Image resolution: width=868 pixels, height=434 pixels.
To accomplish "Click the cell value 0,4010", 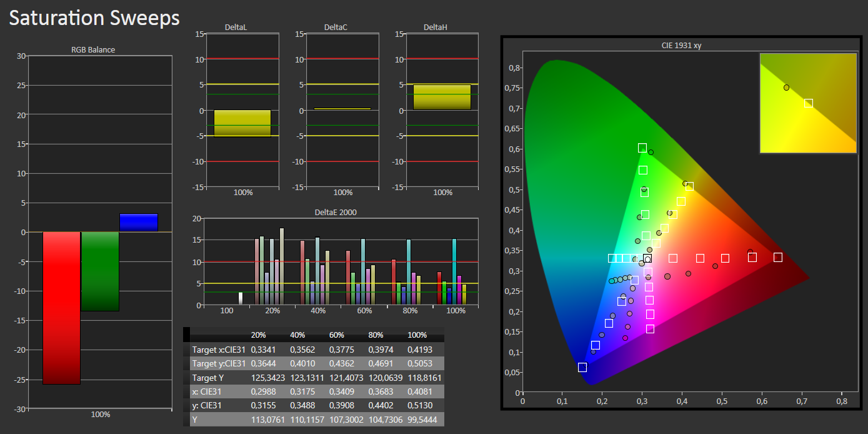I will [x=302, y=363].
